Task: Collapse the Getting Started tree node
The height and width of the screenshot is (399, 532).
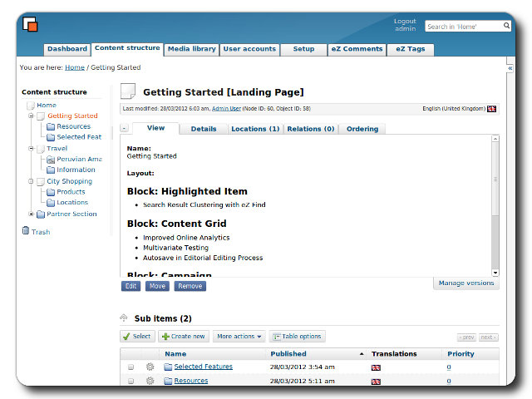Action: pos(31,116)
